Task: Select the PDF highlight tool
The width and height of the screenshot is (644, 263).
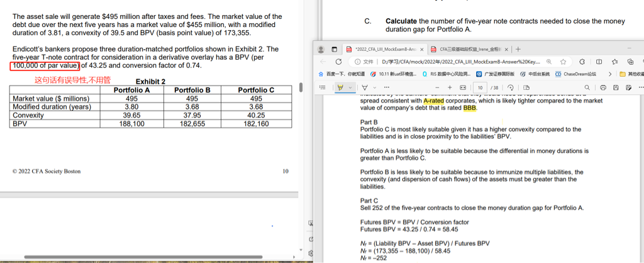Action: (x=340, y=87)
